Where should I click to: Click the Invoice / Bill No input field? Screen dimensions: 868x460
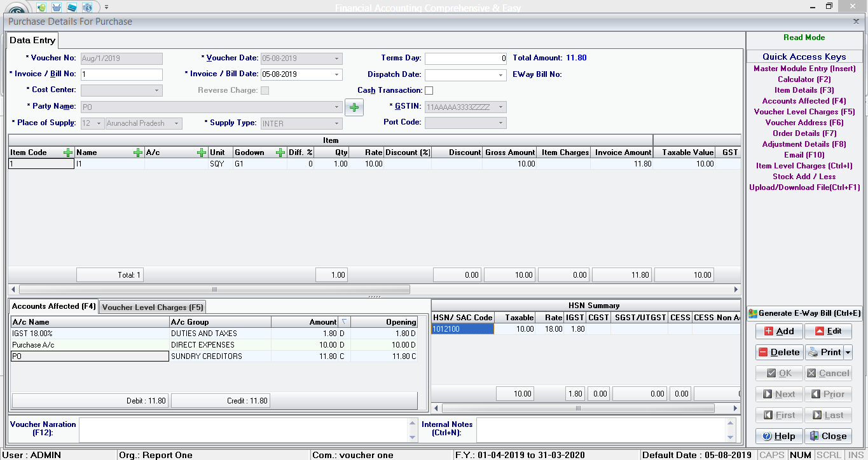pos(121,74)
